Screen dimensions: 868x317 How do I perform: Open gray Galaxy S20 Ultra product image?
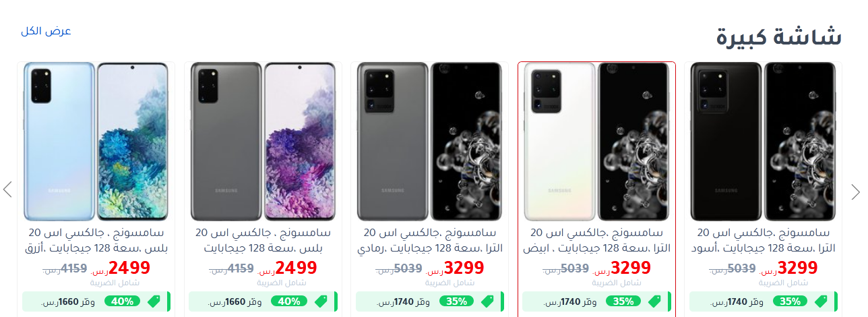pyautogui.click(x=429, y=142)
